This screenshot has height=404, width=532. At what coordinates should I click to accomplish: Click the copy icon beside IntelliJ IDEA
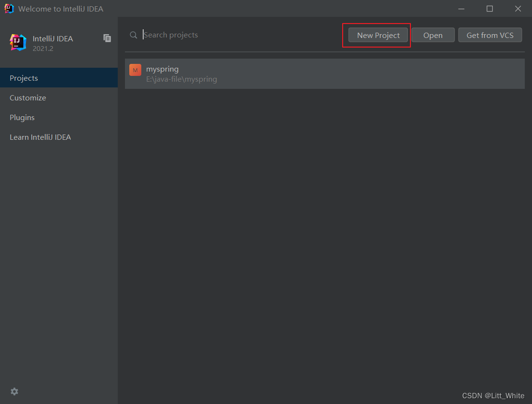click(x=107, y=38)
